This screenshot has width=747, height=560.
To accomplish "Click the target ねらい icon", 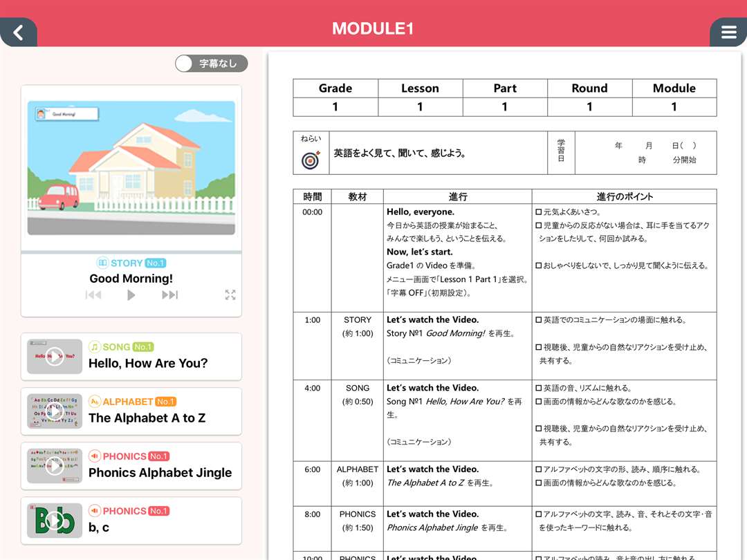I will point(311,160).
